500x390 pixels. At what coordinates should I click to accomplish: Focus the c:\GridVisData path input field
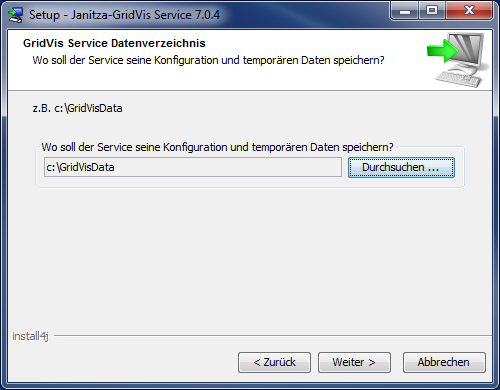pos(193,167)
